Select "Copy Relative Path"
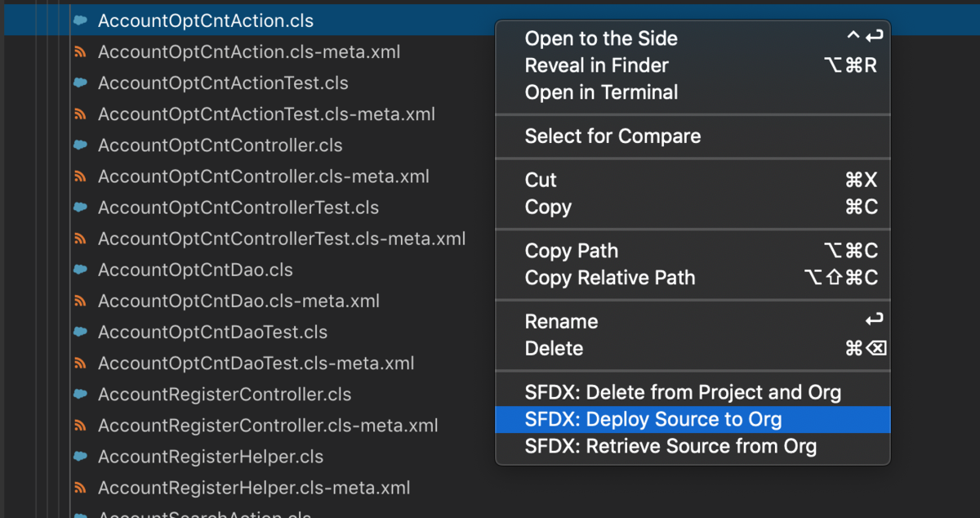The width and height of the screenshot is (980, 518). tap(609, 278)
